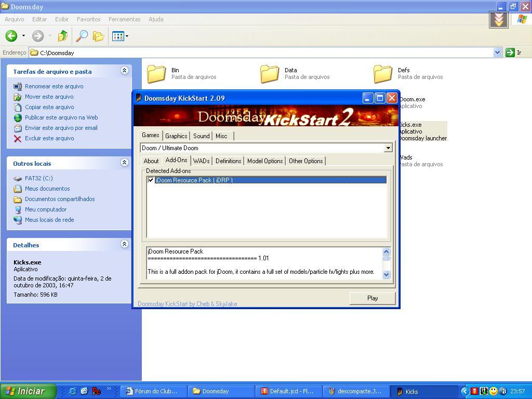The image size is (532, 399).
Task: Click Renomear este arquivo
Action: pyautogui.click(x=54, y=87)
